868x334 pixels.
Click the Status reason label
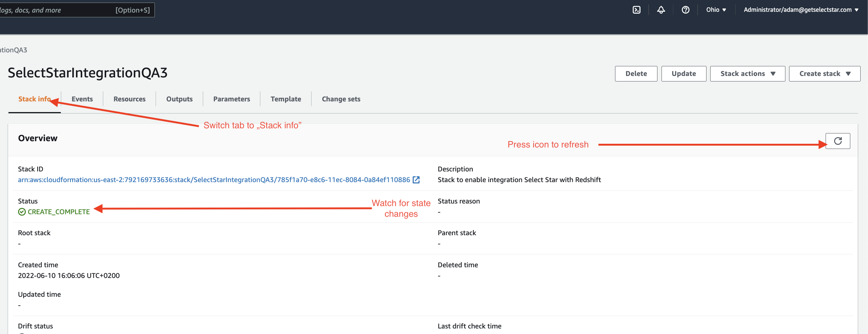click(x=459, y=201)
